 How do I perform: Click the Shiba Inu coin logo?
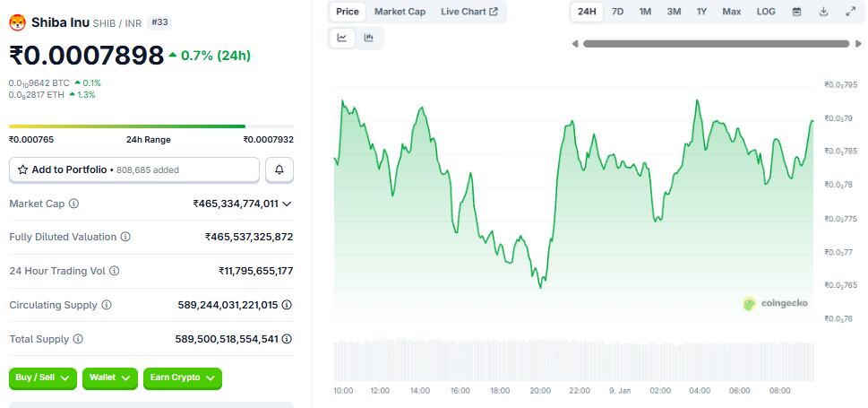[x=17, y=22]
